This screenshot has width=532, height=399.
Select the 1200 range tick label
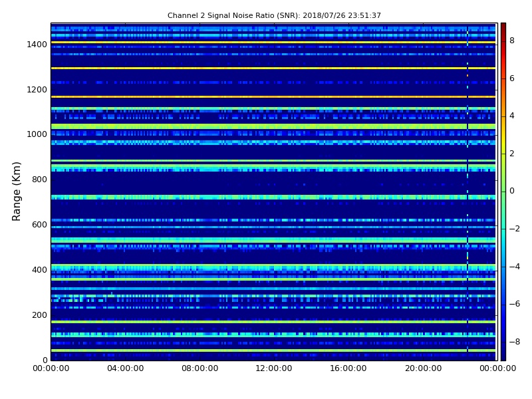click(37, 90)
